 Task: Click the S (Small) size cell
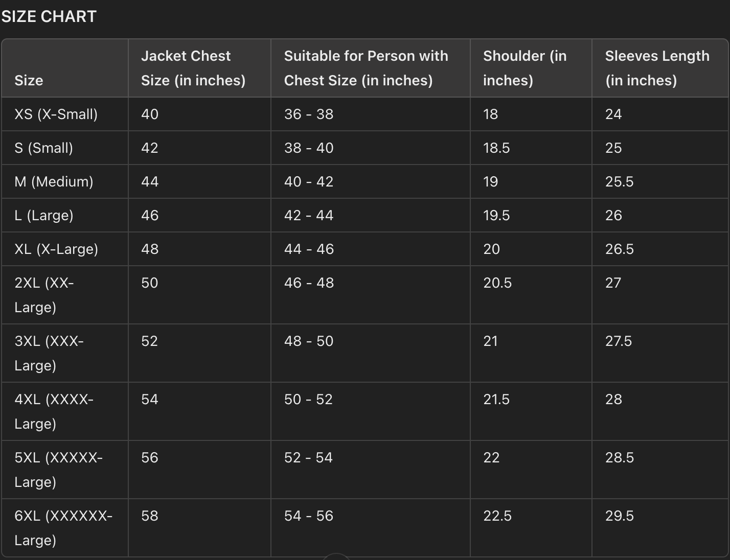point(43,148)
